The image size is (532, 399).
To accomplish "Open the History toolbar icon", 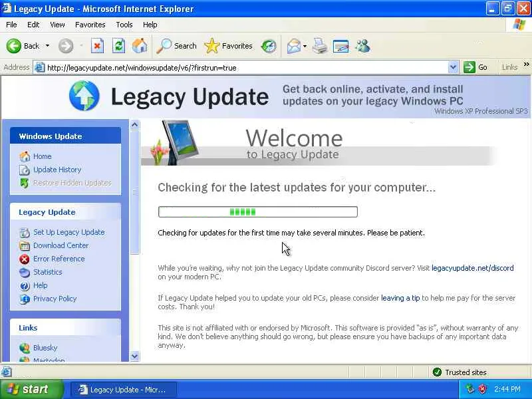I will pyautogui.click(x=269, y=46).
